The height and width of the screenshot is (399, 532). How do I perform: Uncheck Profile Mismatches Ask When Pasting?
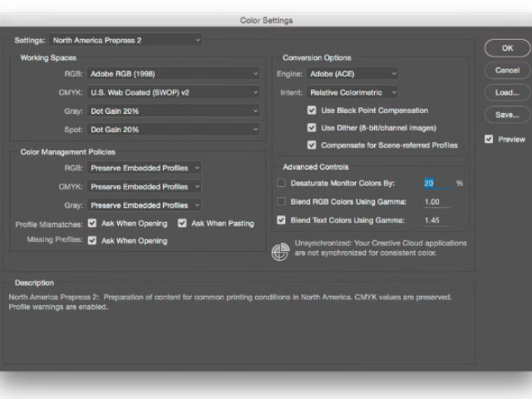(182, 224)
